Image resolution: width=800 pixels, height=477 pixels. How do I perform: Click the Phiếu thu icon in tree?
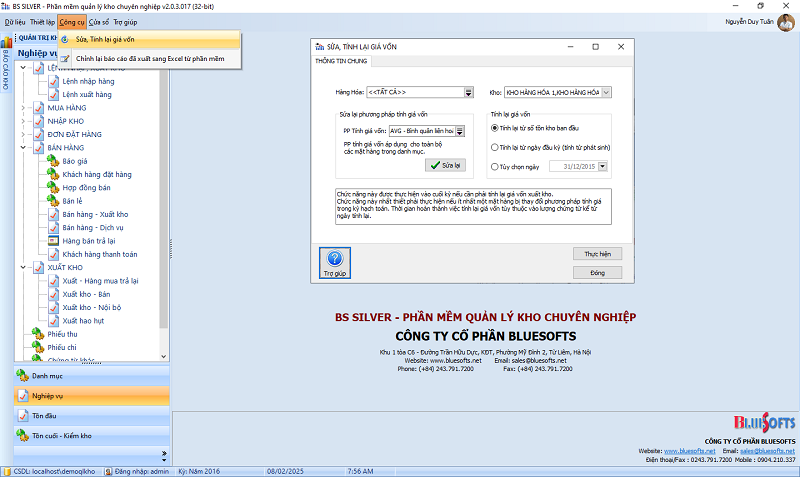tap(39, 334)
